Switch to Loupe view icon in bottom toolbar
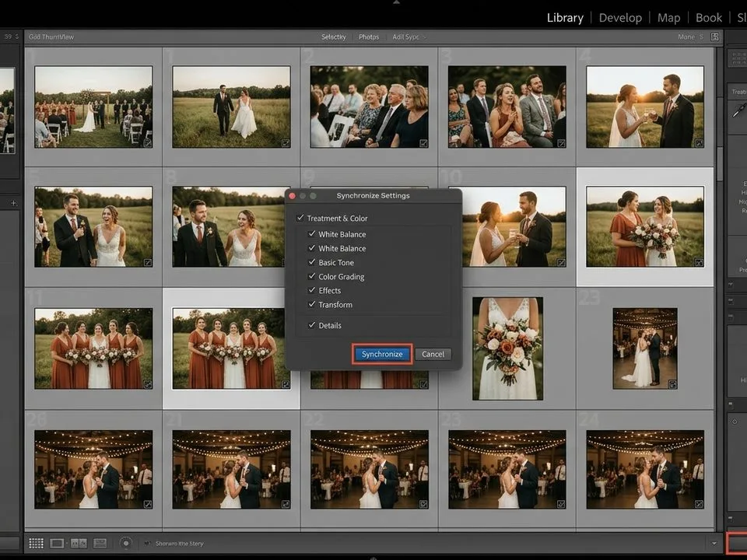Viewport: 747px width, 560px height. (x=57, y=543)
